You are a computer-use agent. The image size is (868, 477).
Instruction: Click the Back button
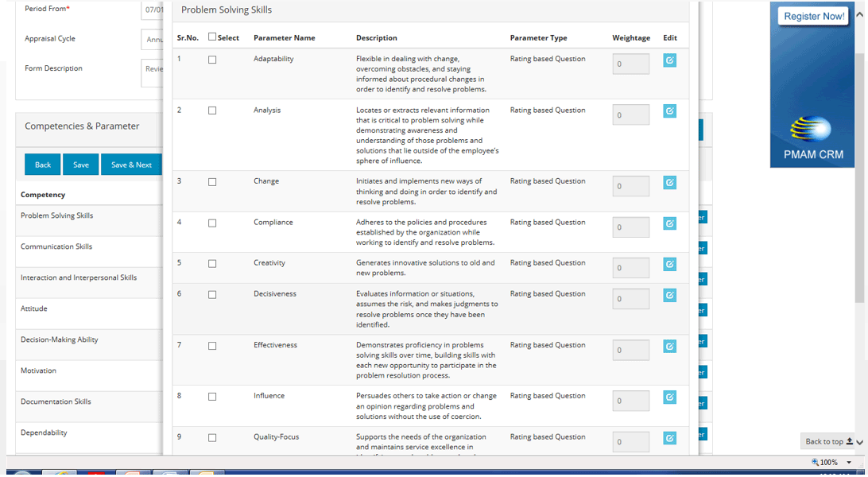pos(43,165)
